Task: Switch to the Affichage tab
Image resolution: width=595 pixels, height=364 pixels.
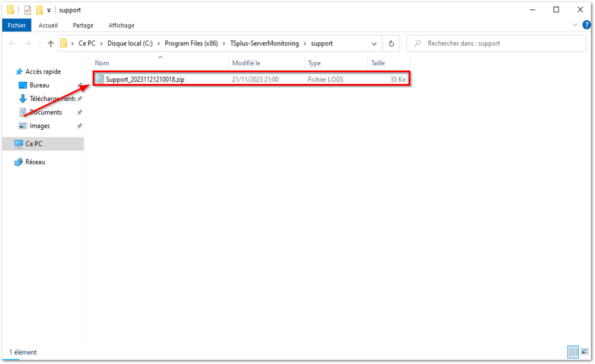Action: click(121, 25)
